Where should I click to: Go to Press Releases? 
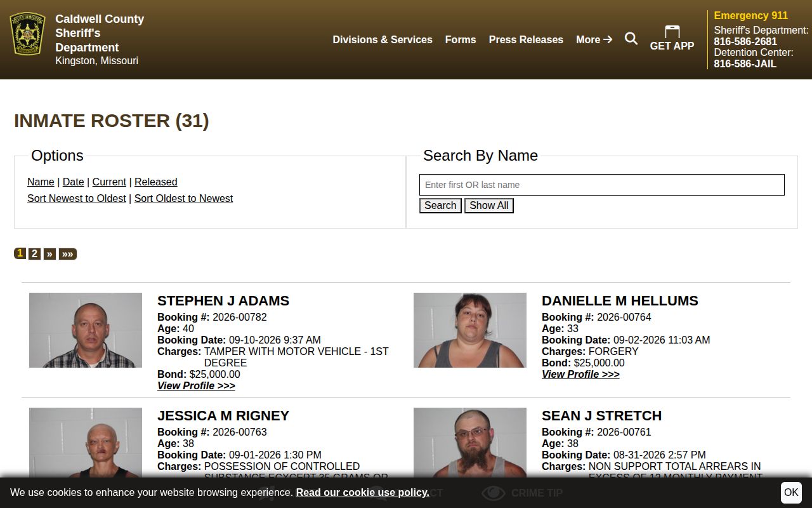(526, 39)
